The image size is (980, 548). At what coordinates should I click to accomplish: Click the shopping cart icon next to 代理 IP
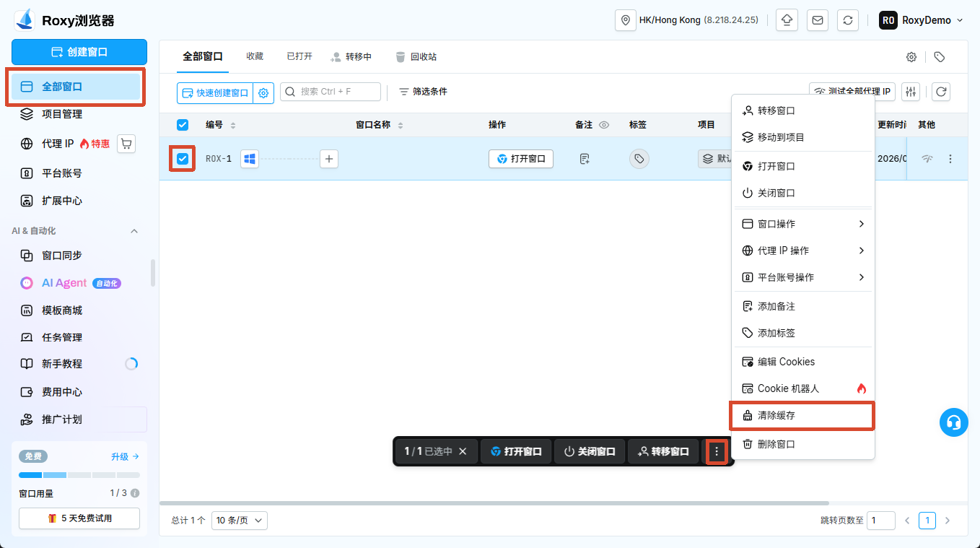pos(127,144)
